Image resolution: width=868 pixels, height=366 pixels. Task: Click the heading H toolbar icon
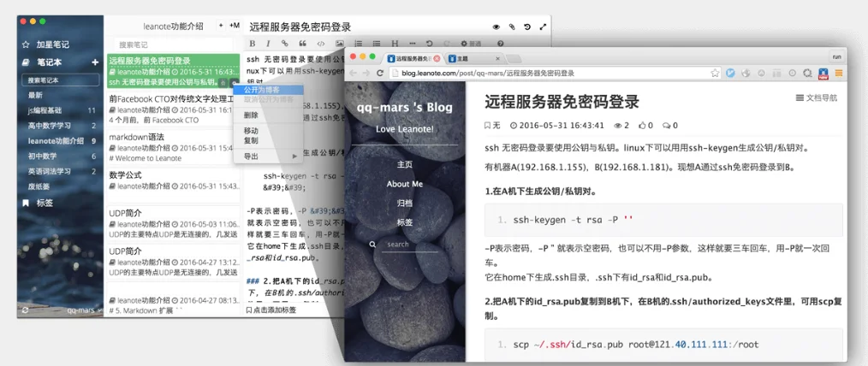point(395,43)
